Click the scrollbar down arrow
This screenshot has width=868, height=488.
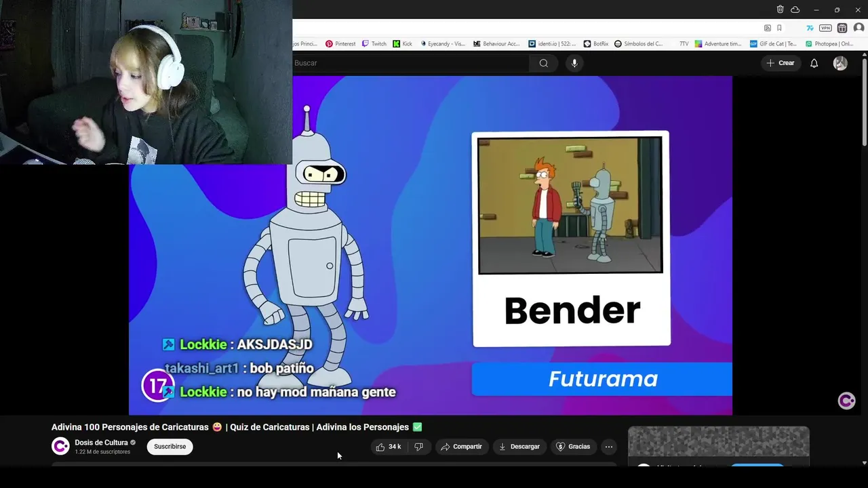[865, 463]
